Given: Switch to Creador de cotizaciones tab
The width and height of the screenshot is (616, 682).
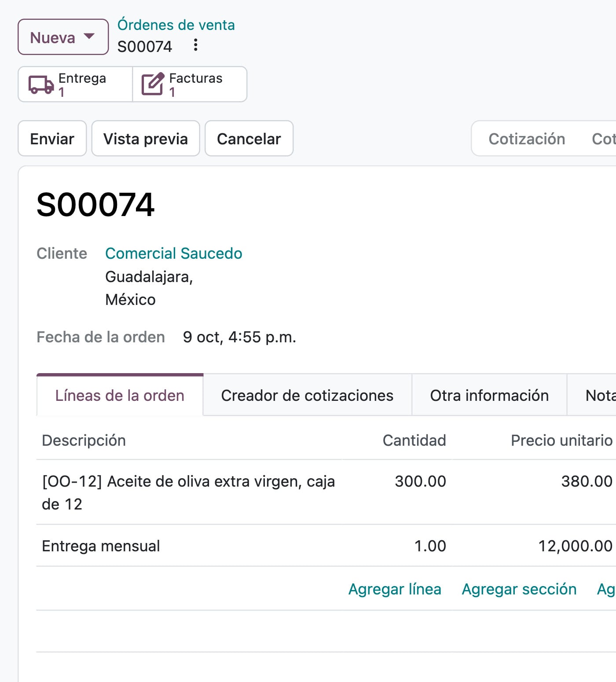Looking at the screenshot, I should click(307, 395).
